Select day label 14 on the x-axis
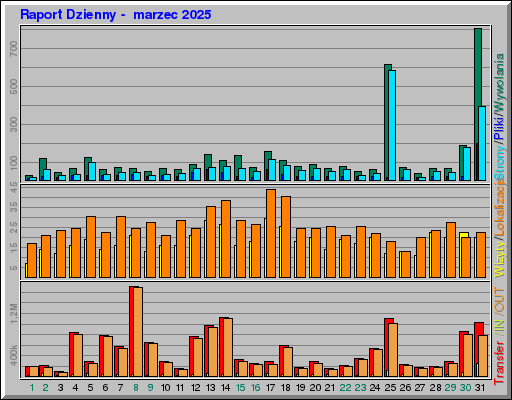 coord(226,388)
